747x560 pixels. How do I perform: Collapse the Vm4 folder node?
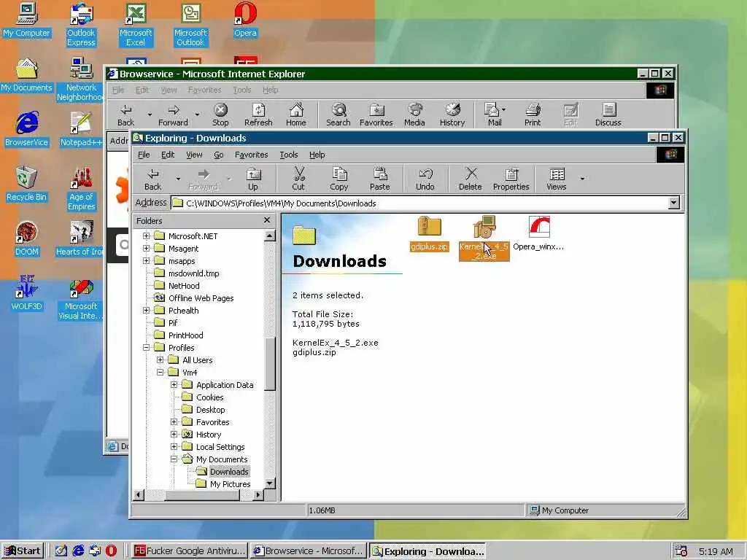point(160,373)
